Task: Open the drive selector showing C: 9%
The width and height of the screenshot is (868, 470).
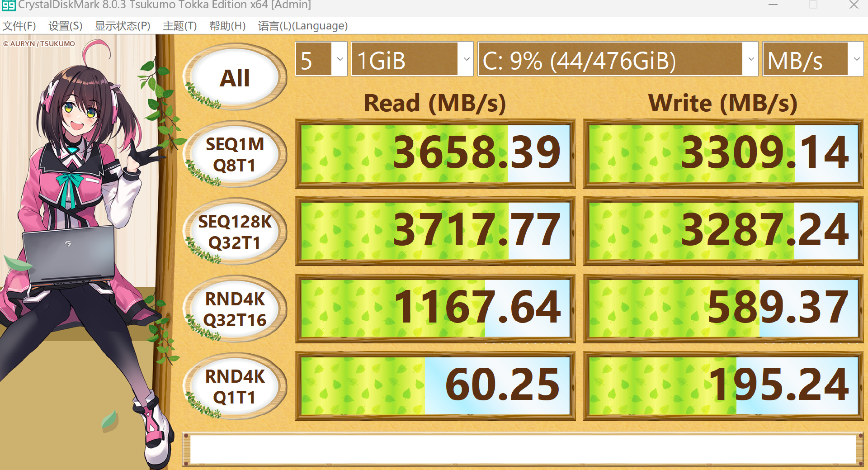Action: [x=618, y=59]
